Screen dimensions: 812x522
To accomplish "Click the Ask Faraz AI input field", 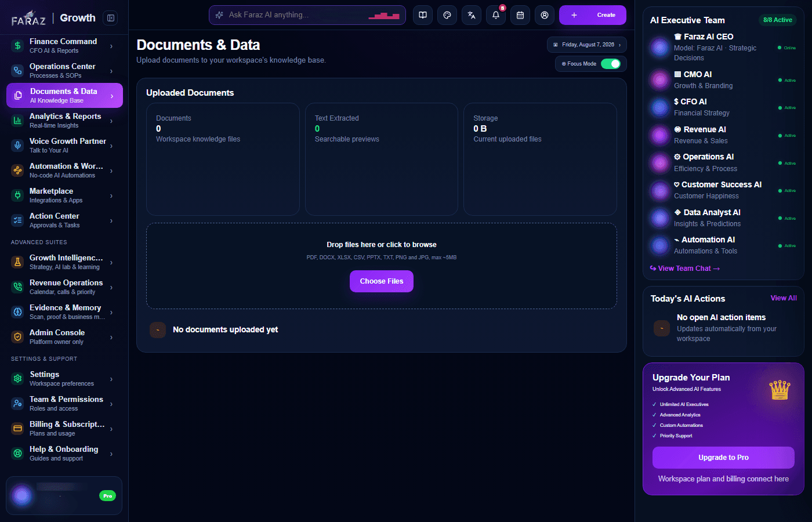I will (x=307, y=15).
